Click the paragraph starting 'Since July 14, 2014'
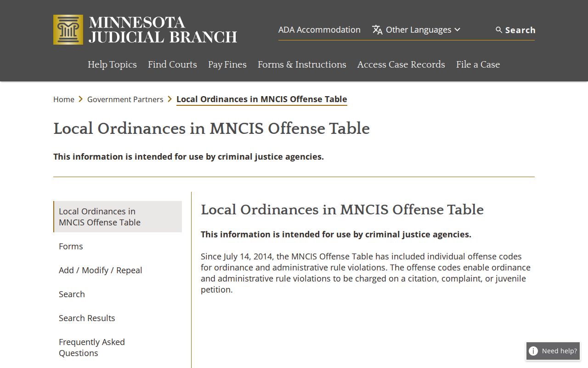The image size is (588, 368). point(366,273)
